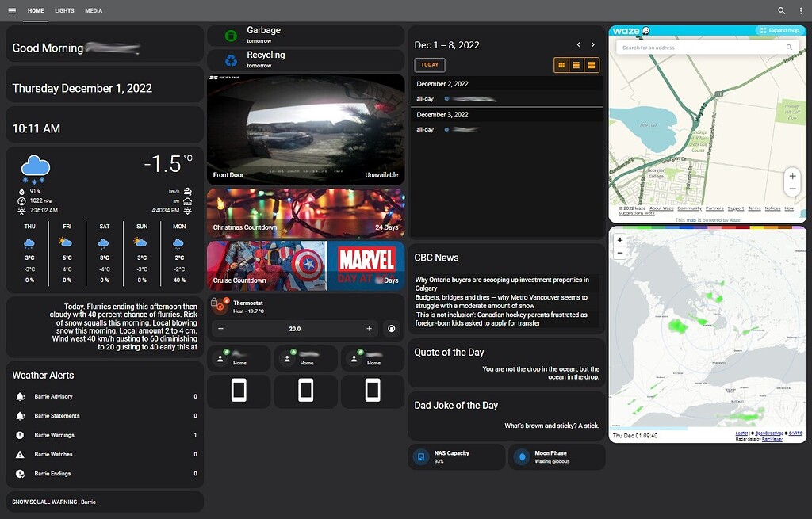
Task: Click the radar color legend bar
Action: click(x=707, y=227)
